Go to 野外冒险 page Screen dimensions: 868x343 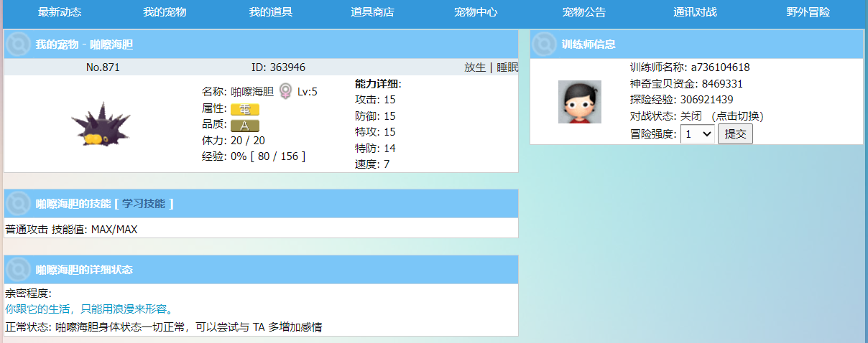click(808, 12)
